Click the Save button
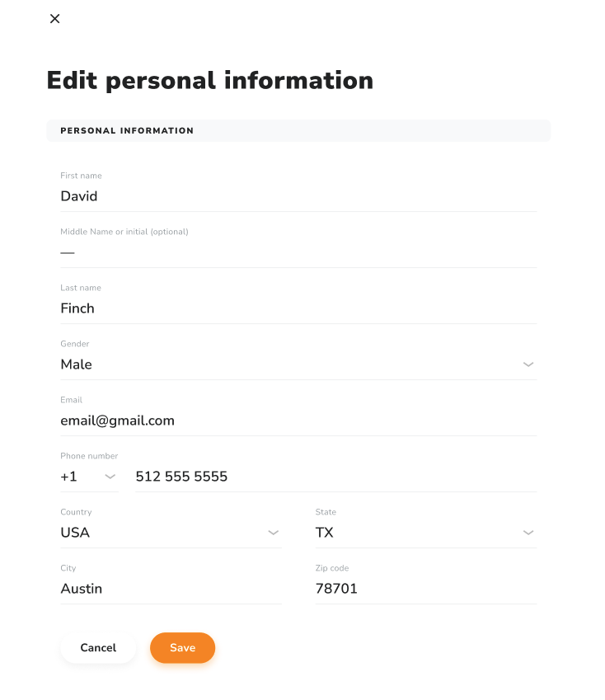 182,648
